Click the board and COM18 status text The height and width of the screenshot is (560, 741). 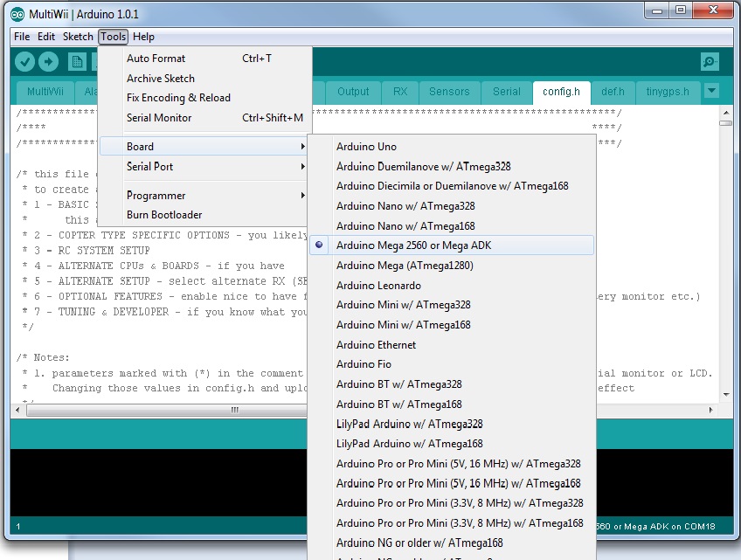point(656,526)
